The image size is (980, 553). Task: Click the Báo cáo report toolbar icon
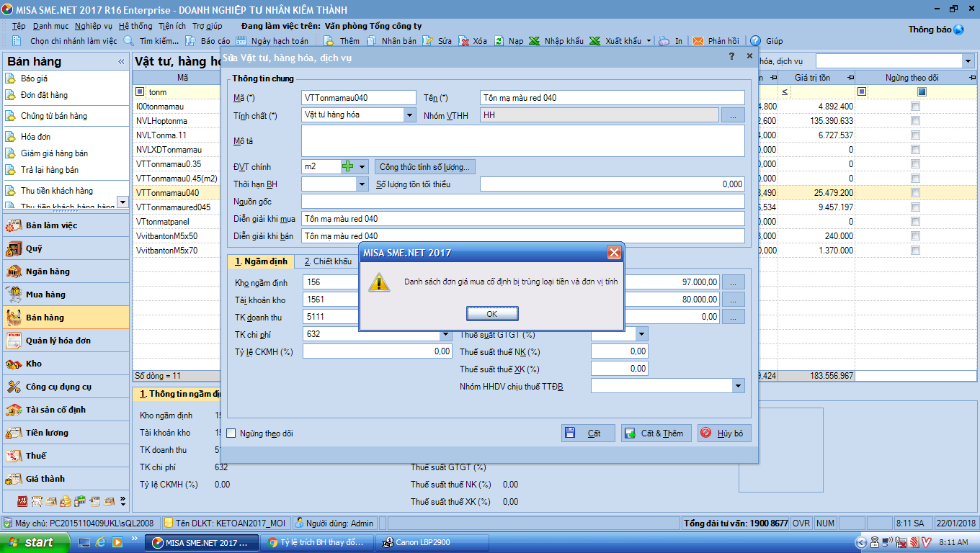(190, 41)
